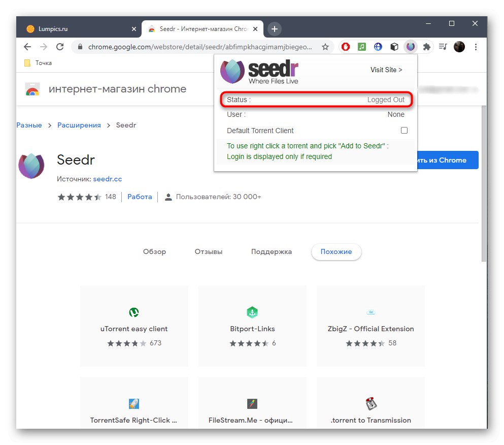Expand the new tab plus button
The image size is (504, 445).
tap(274, 29)
